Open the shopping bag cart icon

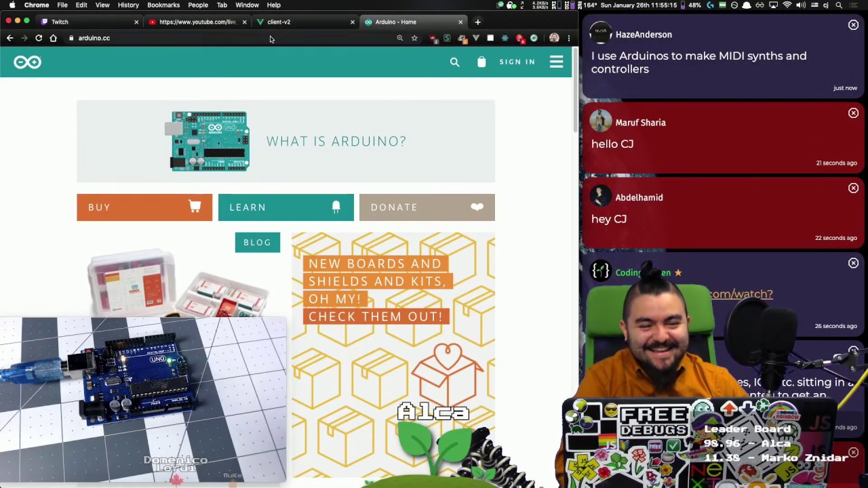point(481,62)
